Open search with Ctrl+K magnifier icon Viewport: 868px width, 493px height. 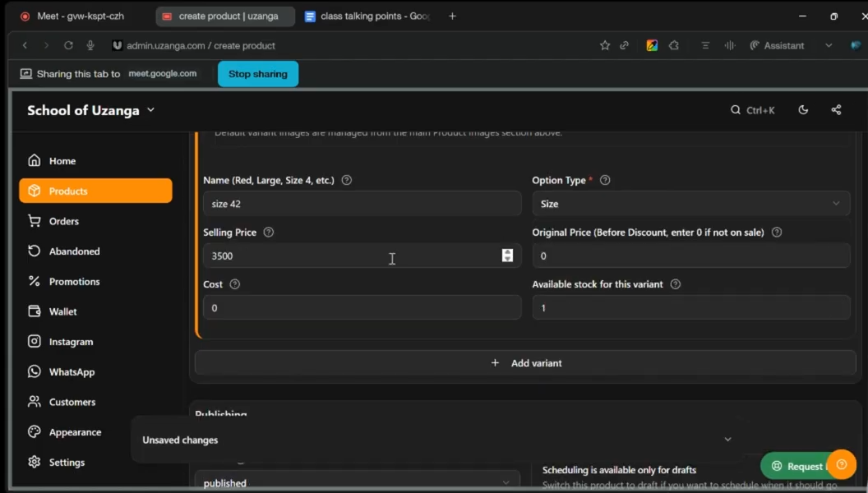[x=735, y=110]
